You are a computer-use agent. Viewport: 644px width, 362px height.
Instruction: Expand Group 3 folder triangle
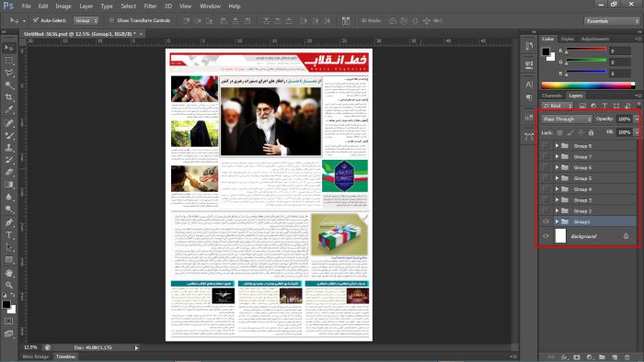[x=557, y=199]
